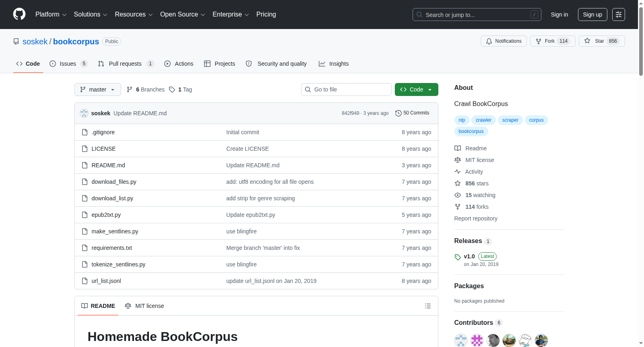Select the MIT license tab in README

[x=144, y=306]
